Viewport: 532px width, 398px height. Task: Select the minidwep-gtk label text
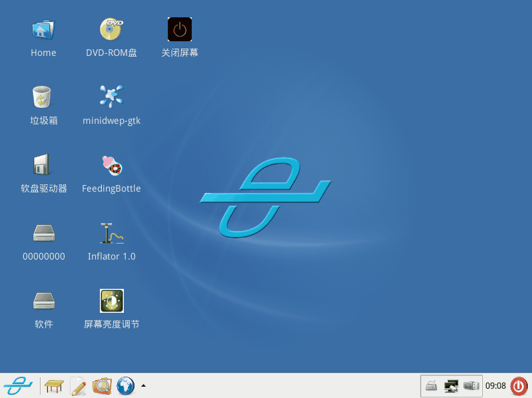click(111, 121)
